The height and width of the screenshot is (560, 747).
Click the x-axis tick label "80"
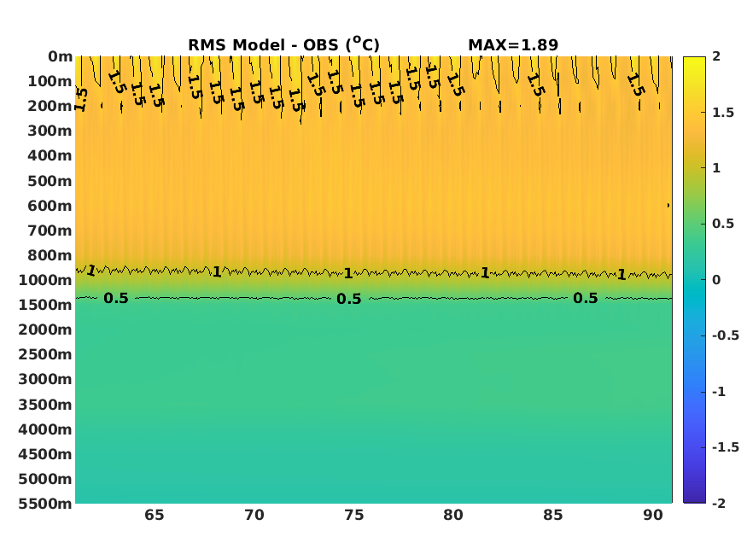(453, 516)
